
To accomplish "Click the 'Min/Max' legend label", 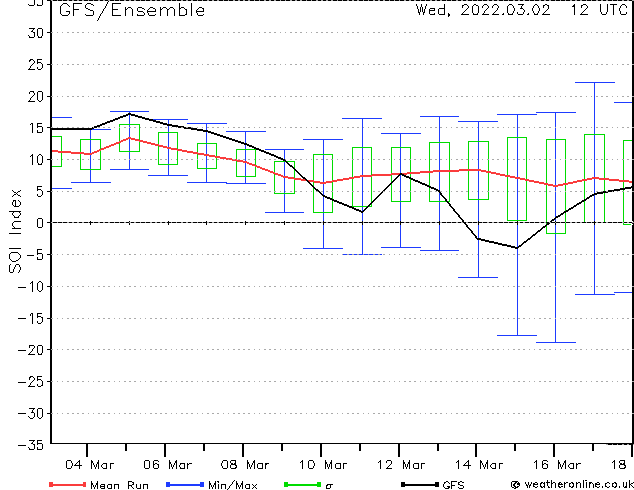I will (232, 485).
